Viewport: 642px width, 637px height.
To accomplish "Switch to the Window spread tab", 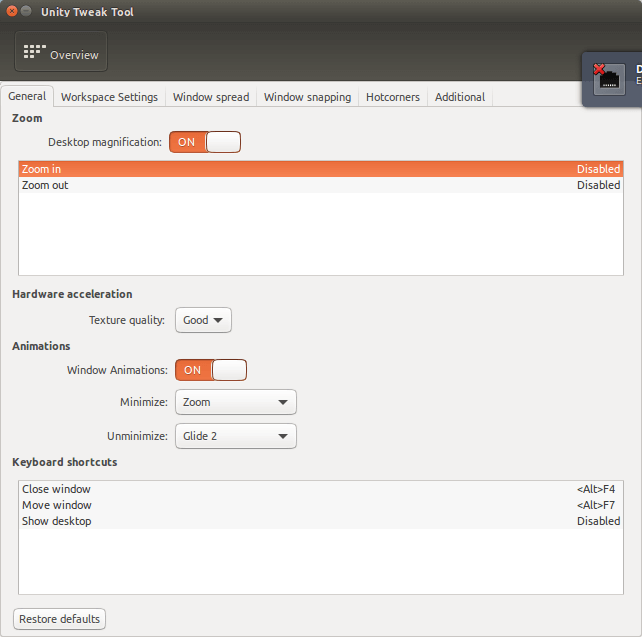I will 211,97.
